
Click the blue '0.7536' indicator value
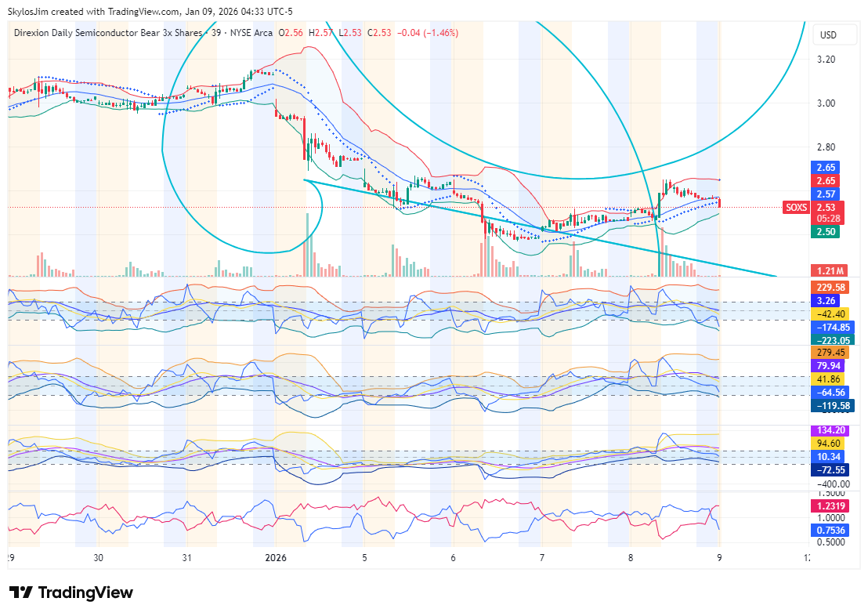coord(830,530)
